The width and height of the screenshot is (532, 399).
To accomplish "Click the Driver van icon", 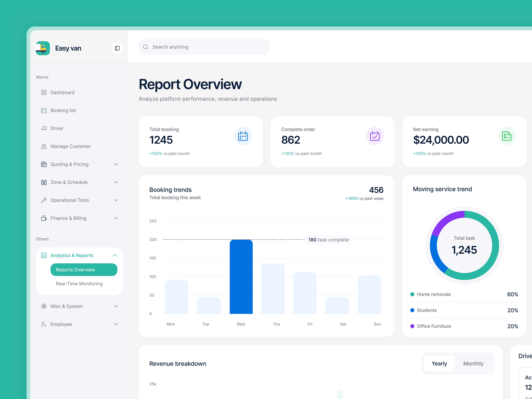I will (x=44, y=128).
